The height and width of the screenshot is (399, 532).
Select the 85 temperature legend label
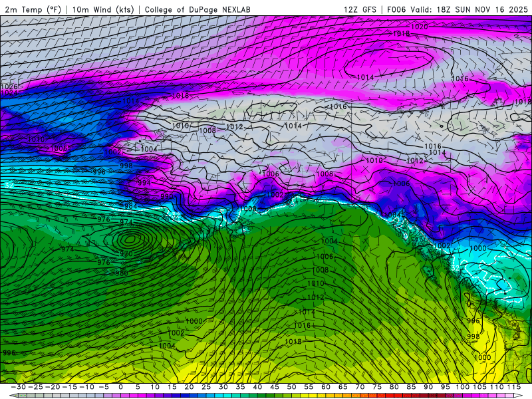[411, 387]
